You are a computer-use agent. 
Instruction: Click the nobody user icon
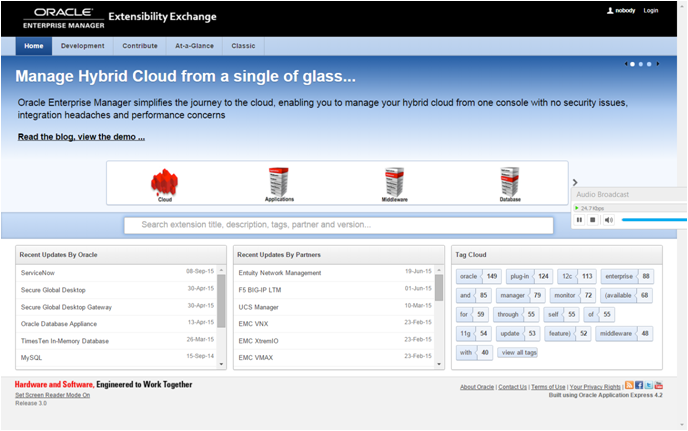click(x=610, y=11)
